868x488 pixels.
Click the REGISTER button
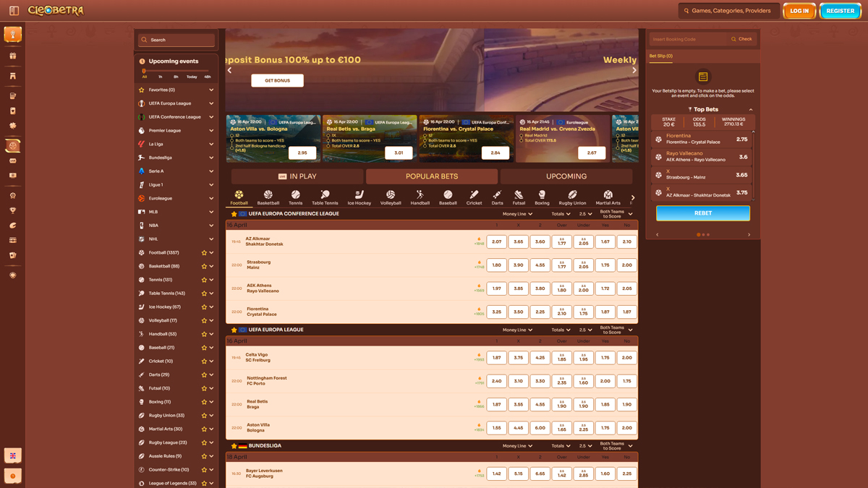[841, 11]
